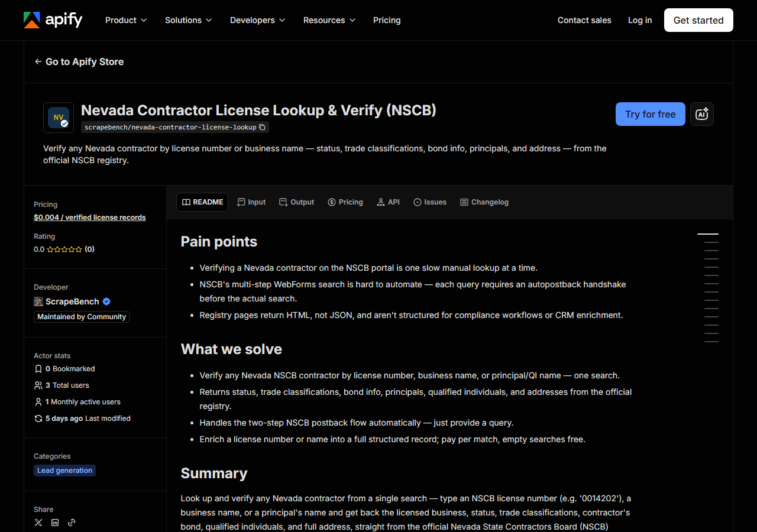Click the Get started button

click(698, 20)
